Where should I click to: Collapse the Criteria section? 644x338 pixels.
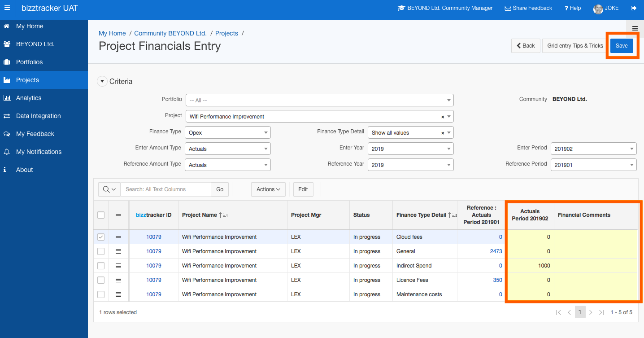point(102,81)
